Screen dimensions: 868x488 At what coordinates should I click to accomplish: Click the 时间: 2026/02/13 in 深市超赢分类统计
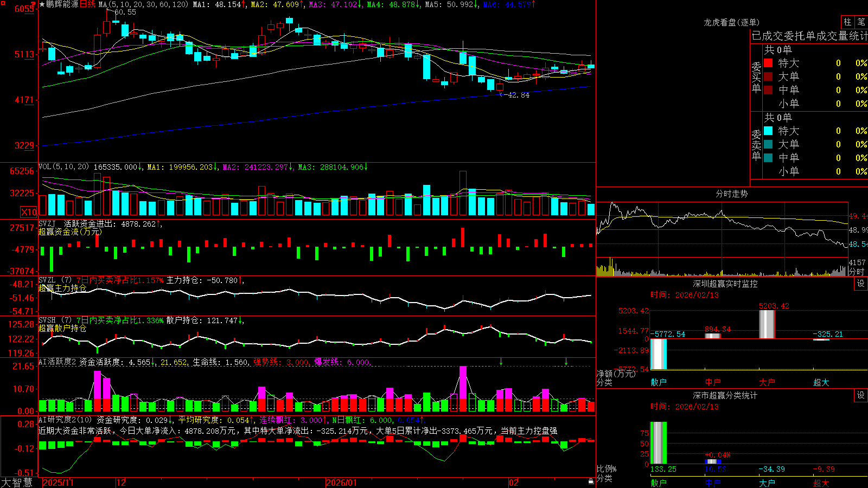pos(685,407)
